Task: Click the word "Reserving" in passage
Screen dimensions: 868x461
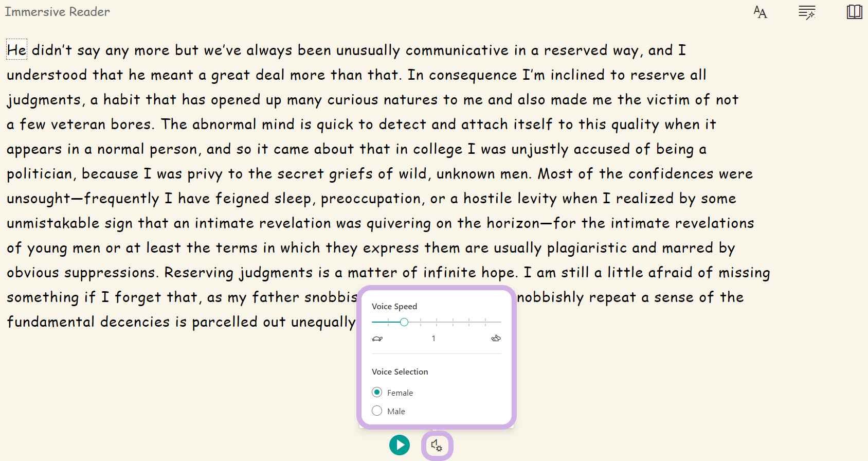Action: [x=199, y=273]
